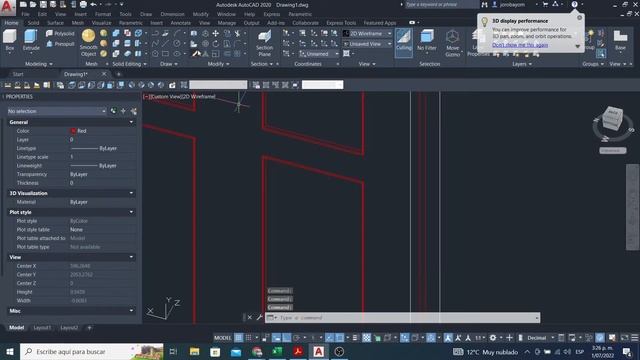The height and width of the screenshot is (360, 640).
Task: Collapse the Plot style section
Action: (131, 212)
